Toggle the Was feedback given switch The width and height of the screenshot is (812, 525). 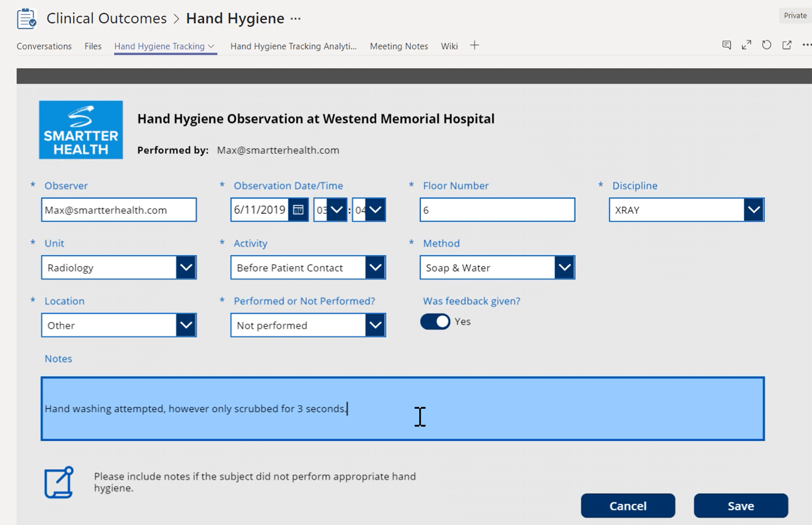[x=435, y=321]
